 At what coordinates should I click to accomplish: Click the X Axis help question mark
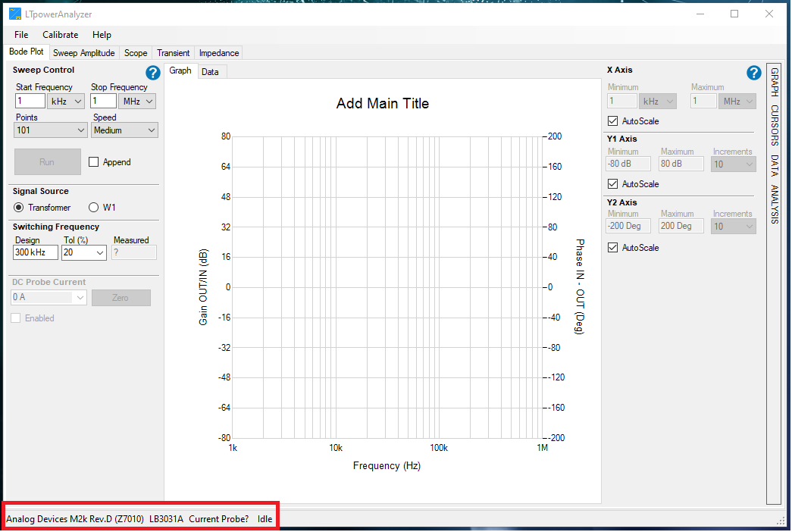coord(753,73)
